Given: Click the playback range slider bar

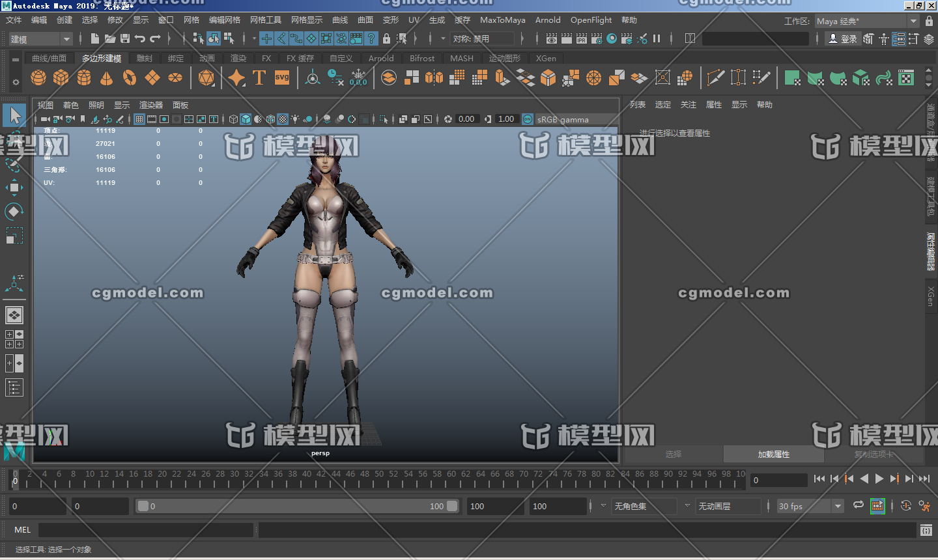Looking at the screenshot, I should (x=296, y=506).
